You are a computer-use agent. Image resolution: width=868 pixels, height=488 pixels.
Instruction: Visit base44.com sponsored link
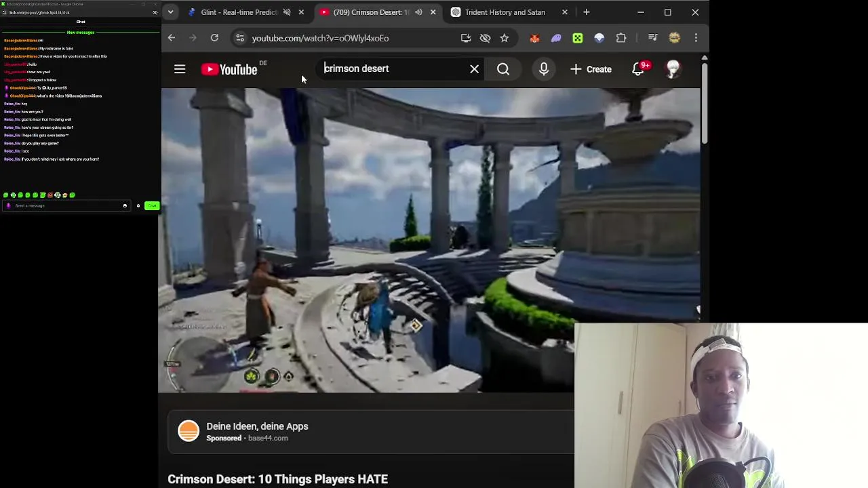tap(268, 439)
